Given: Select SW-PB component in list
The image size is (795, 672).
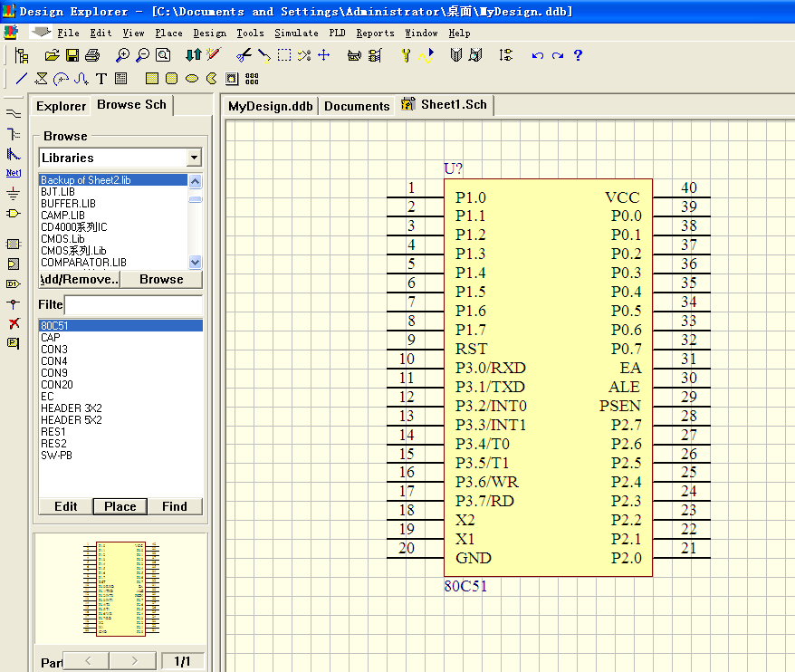Looking at the screenshot, I should coord(56,456).
